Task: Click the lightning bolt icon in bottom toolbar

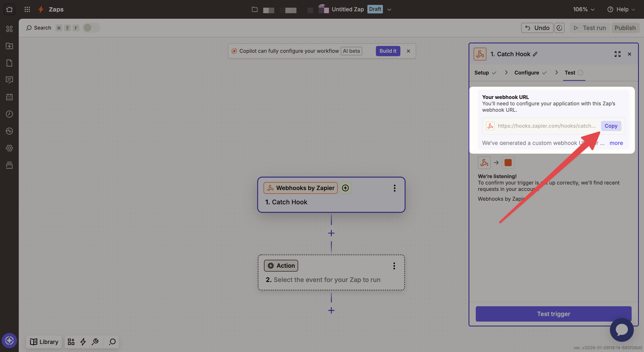Action: point(83,342)
